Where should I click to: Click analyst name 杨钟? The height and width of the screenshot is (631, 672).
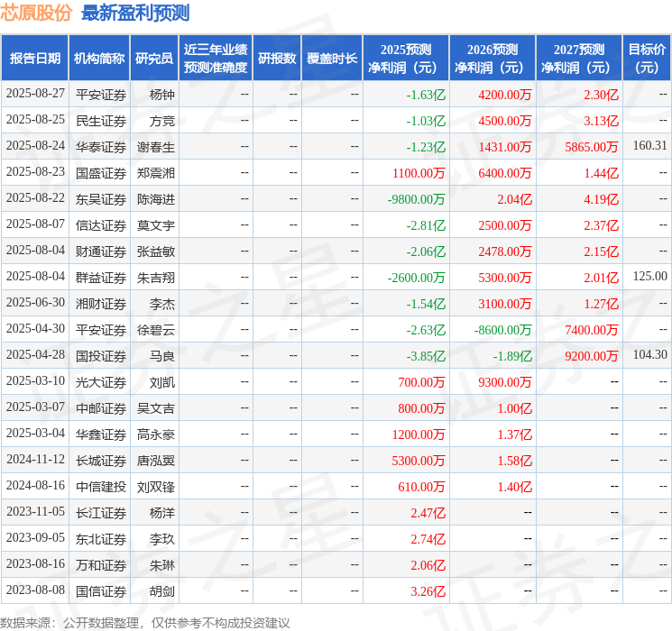click(162, 95)
